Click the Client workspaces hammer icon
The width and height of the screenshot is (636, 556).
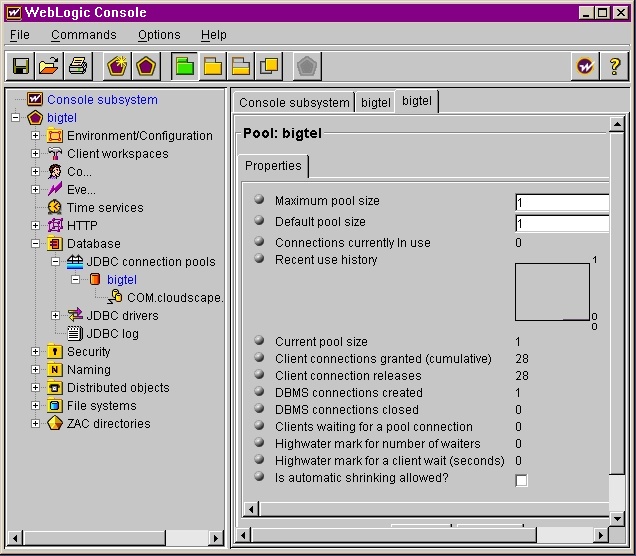[x=55, y=153]
